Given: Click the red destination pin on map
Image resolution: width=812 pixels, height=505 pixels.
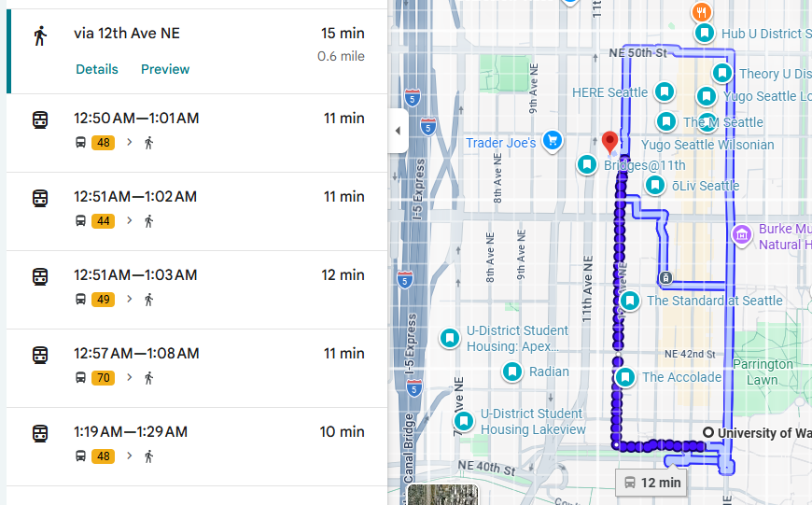Looking at the screenshot, I should (x=610, y=142).
